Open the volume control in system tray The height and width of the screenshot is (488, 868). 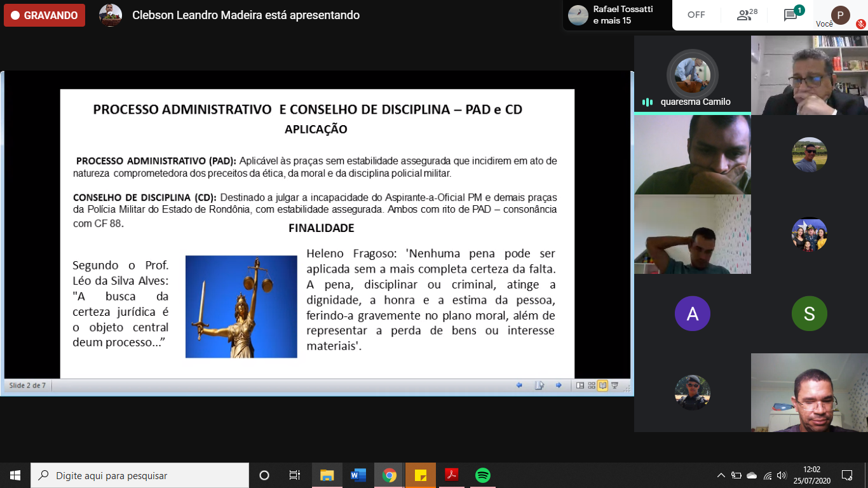pos(782,475)
